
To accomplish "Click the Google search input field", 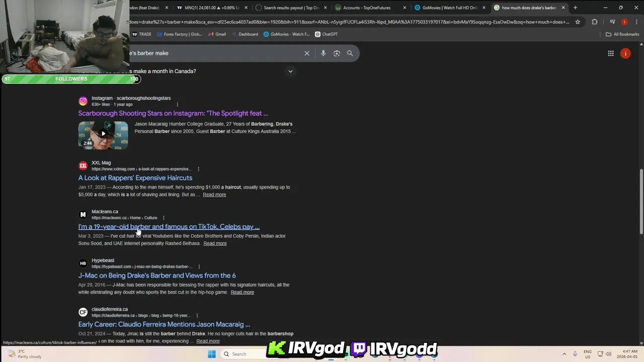I will pyautogui.click(x=214, y=53).
